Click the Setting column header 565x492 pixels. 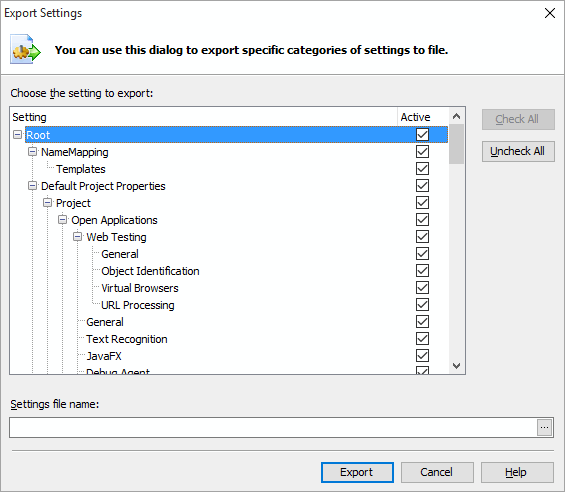pyautogui.click(x=204, y=117)
